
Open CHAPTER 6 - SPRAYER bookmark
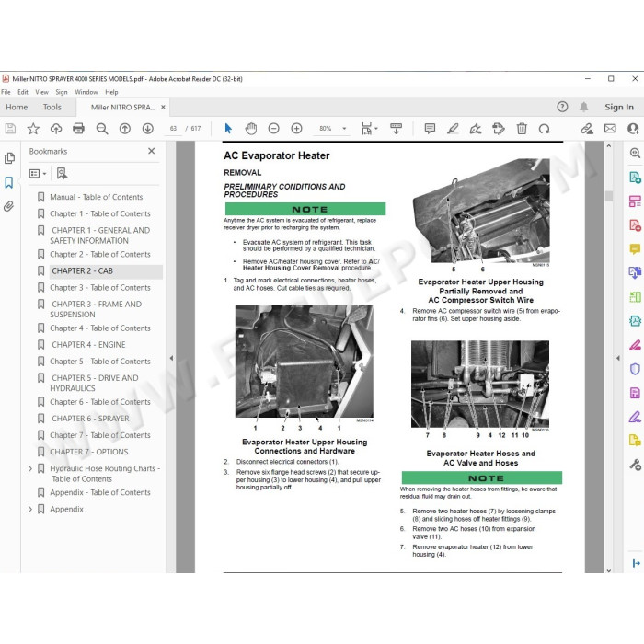pos(90,419)
